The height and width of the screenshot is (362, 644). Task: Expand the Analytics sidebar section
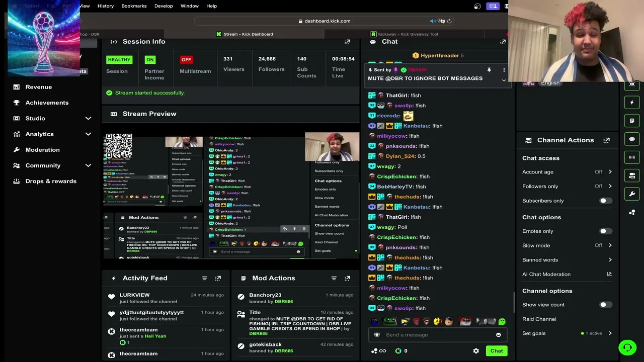click(x=88, y=134)
